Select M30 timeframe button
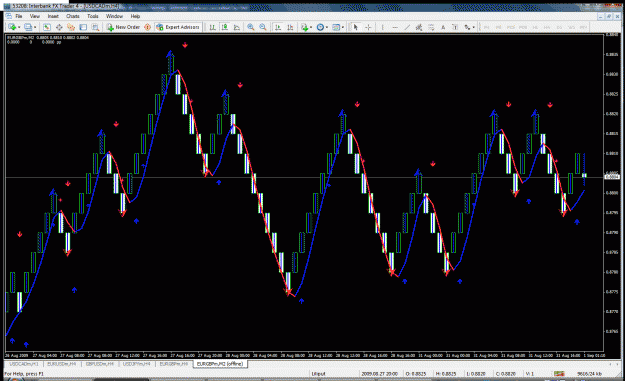 pyautogui.click(x=523, y=27)
